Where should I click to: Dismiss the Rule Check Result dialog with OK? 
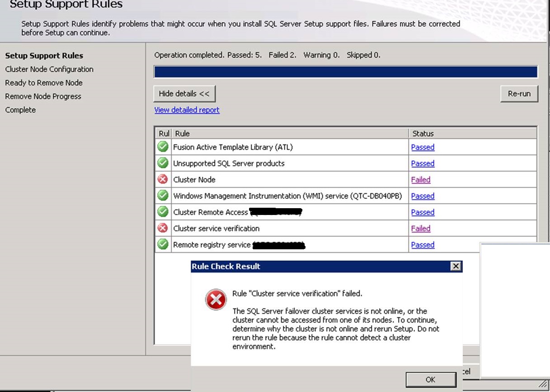(x=430, y=379)
